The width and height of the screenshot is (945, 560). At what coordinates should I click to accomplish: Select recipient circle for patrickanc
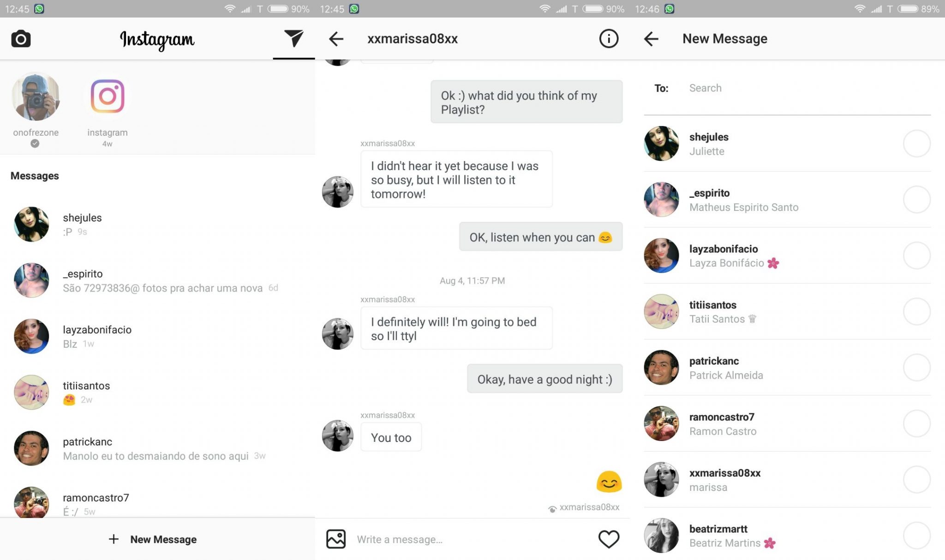916,368
